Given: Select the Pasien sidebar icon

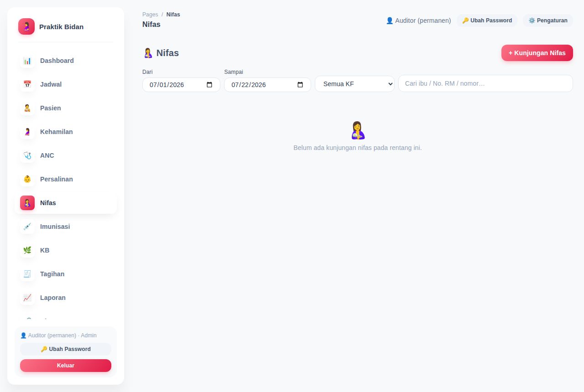Looking at the screenshot, I should pos(27,108).
